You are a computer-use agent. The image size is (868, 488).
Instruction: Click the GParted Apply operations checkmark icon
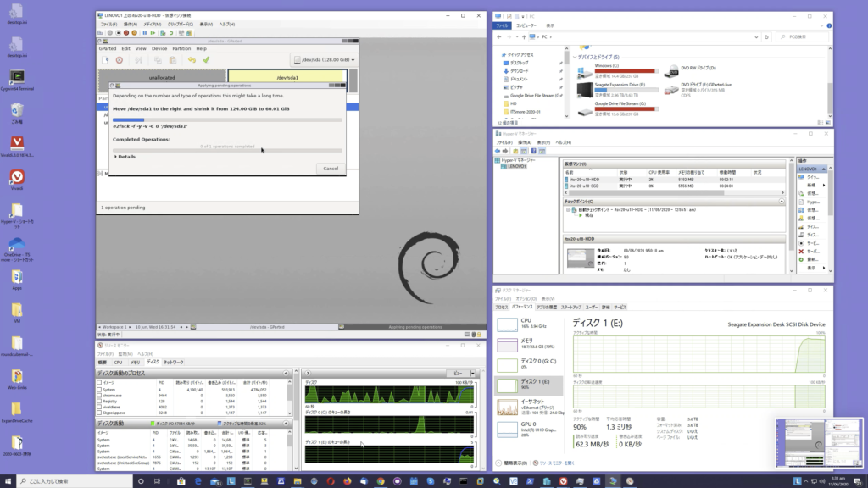[x=205, y=60]
